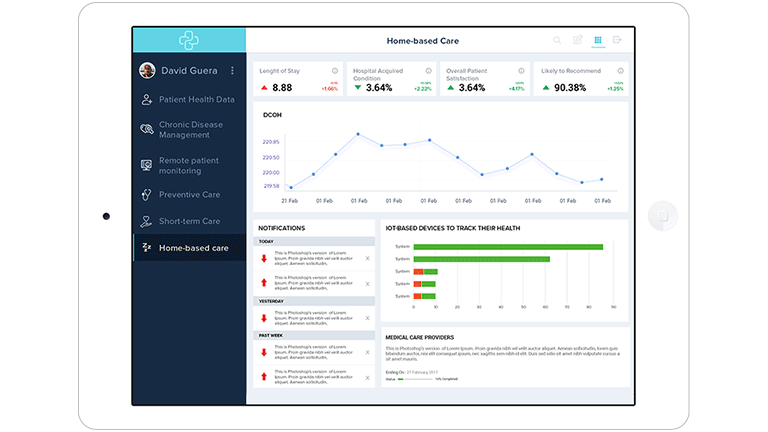Click the medical cross logo
This screenshot has height=432, width=768.
[189, 41]
